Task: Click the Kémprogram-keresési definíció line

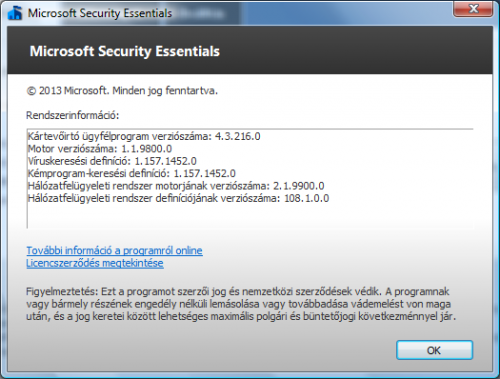Action: (132, 173)
